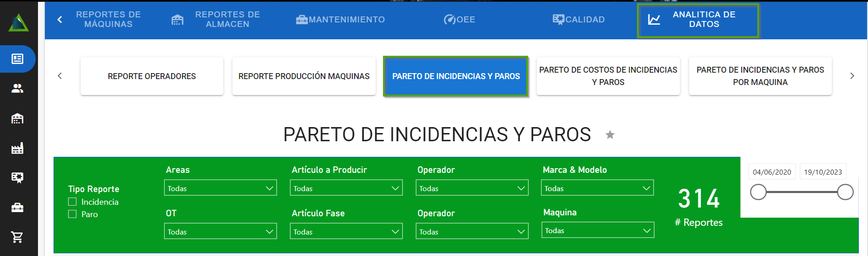Screen dimensions: 868x256
Task: Open the toolbox sidebar icon
Action: coord(17,208)
